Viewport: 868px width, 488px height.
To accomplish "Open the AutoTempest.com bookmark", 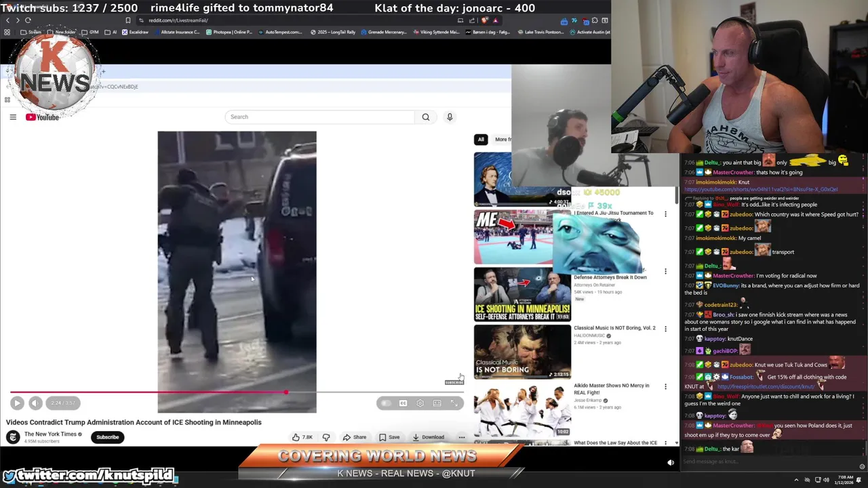I will pos(280,32).
